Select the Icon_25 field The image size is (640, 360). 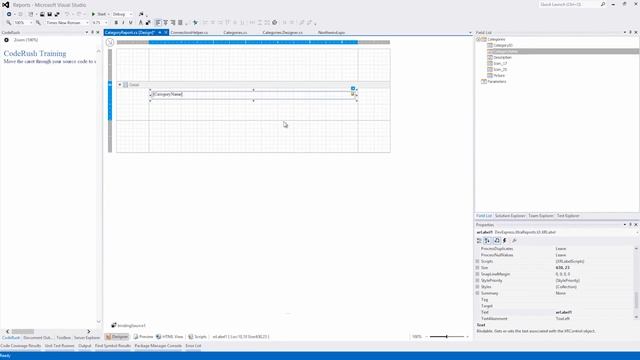(x=500, y=70)
